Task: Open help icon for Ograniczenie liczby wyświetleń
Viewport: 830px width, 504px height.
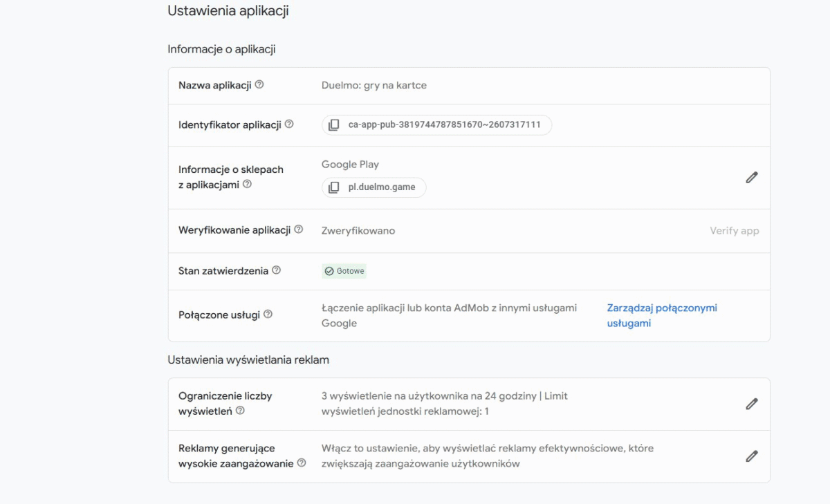Action: [x=240, y=411]
